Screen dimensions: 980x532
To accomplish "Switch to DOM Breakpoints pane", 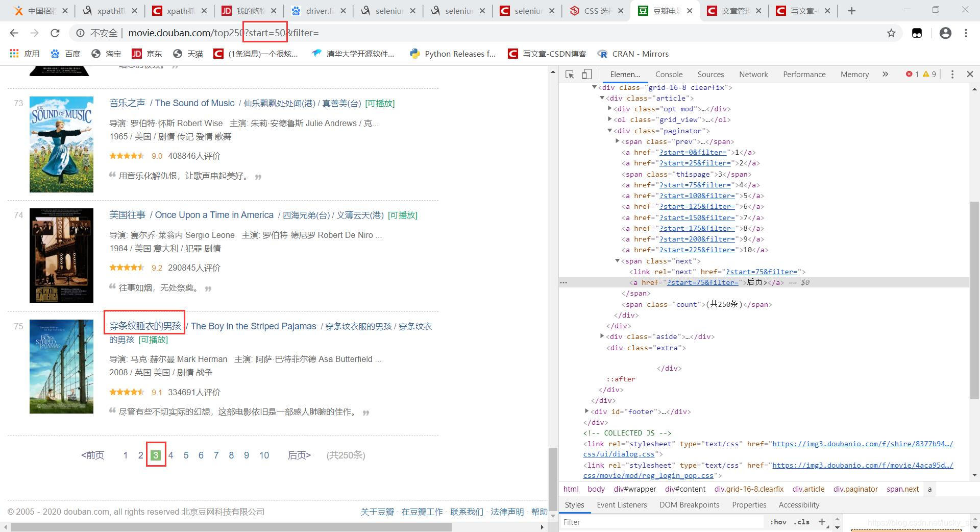I will point(689,504).
